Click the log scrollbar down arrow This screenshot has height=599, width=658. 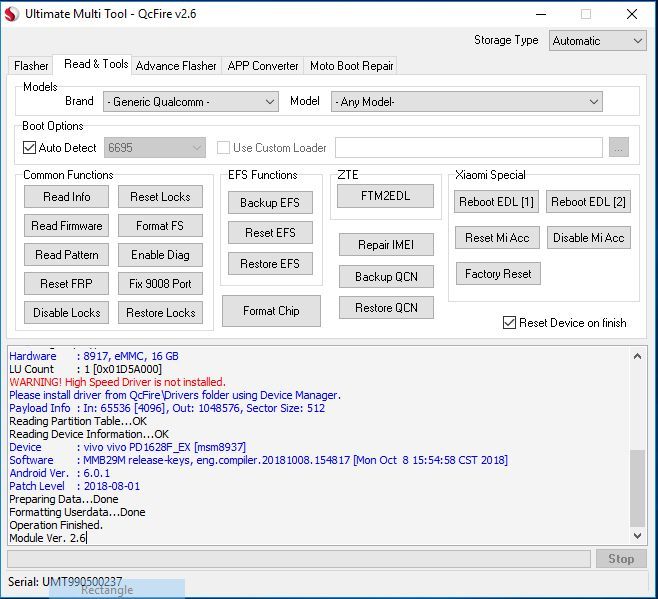tap(637, 536)
